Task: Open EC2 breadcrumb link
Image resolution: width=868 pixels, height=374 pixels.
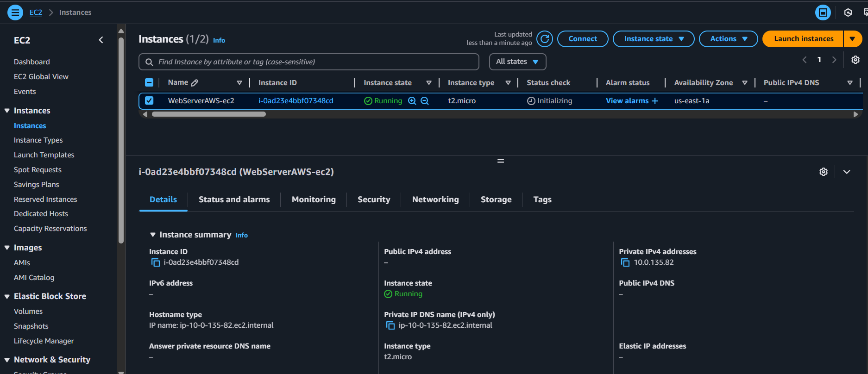Action: pos(36,12)
